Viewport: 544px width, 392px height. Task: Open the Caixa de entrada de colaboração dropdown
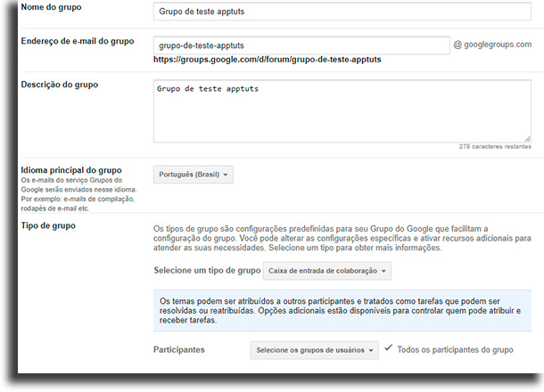(327, 271)
